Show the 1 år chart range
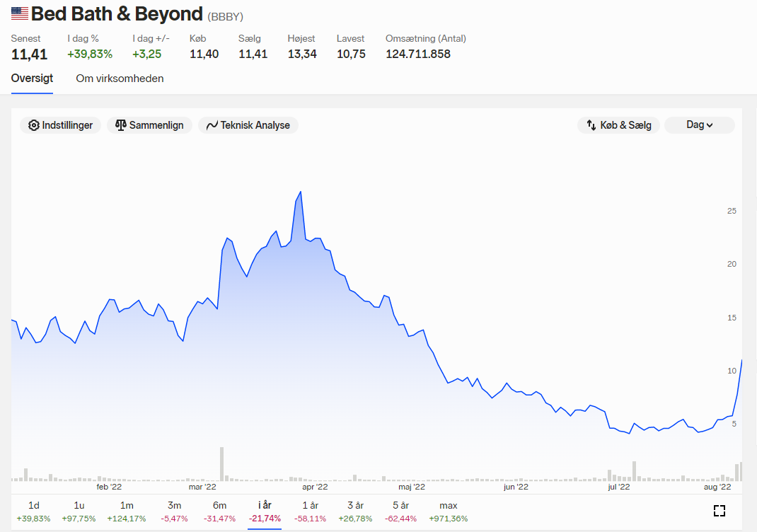This screenshot has width=757, height=532. (x=310, y=511)
